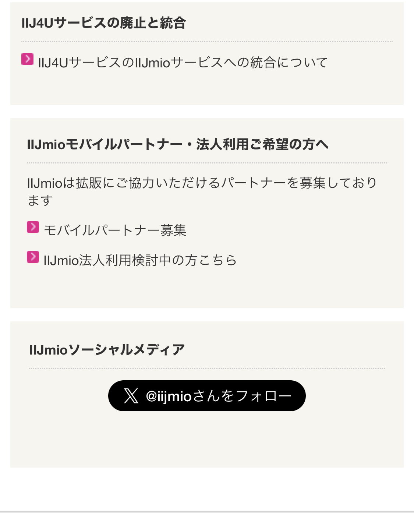Click the paragraph starting IIJmioは拡販に

coord(202,183)
